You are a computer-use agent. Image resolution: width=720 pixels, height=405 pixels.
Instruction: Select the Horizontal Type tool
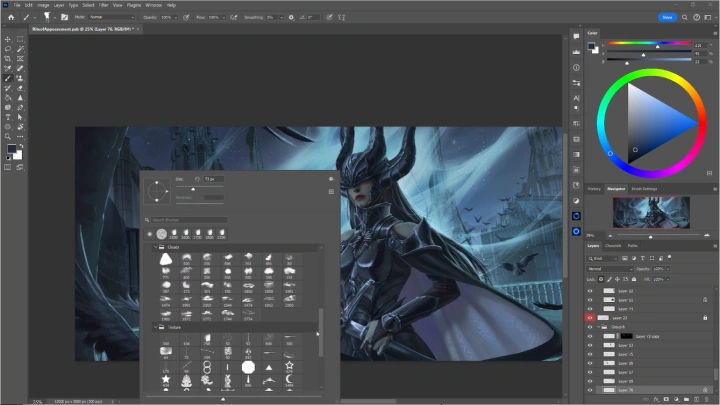click(x=8, y=117)
